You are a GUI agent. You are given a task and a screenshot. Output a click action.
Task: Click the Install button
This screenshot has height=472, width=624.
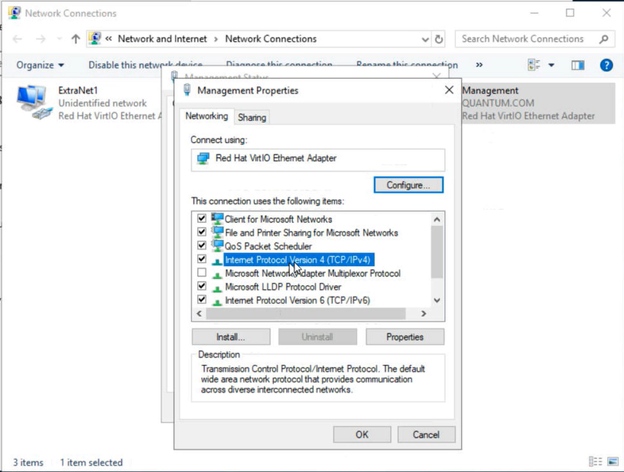(x=231, y=337)
